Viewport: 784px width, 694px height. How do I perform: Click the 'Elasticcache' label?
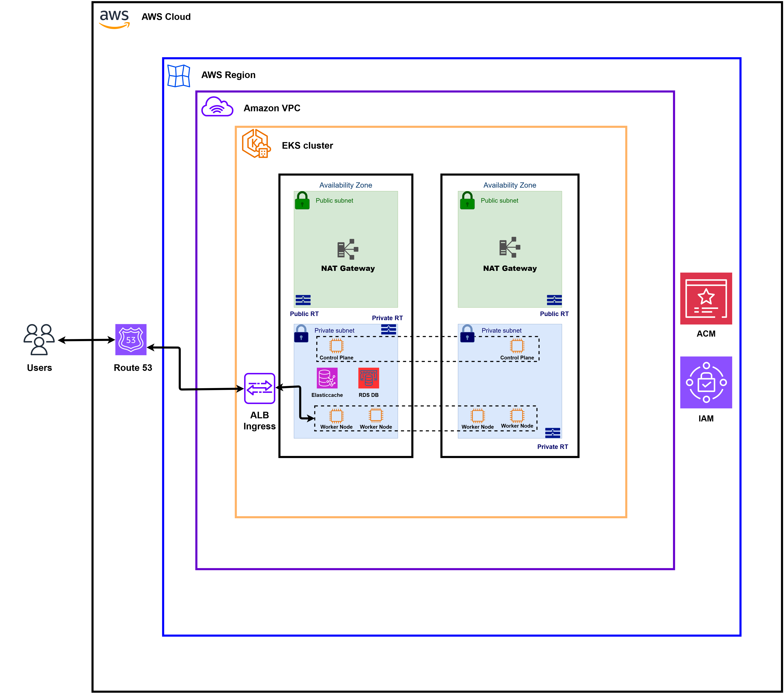(327, 395)
